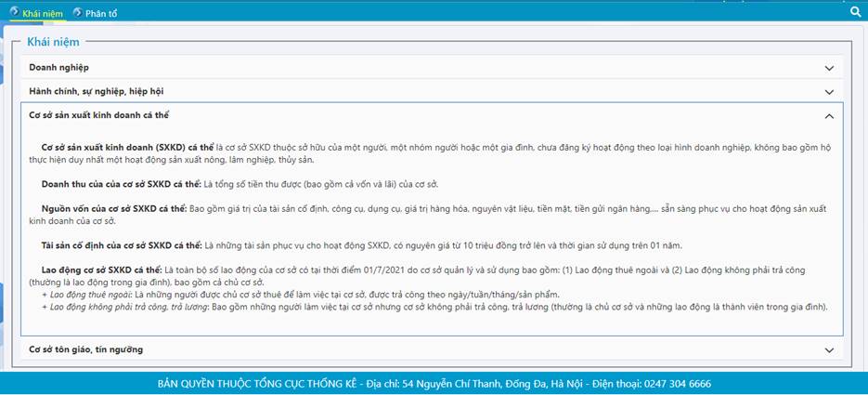The width and height of the screenshot is (868, 395).
Task: Click the search magnifier icon
Action: point(855,12)
